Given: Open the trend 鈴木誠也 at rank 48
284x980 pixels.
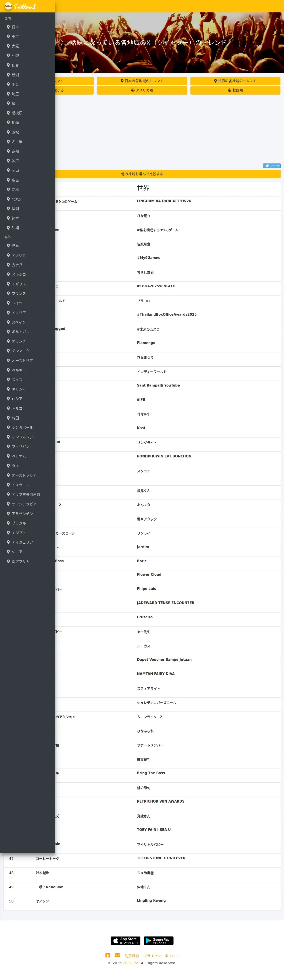Looking at the screenshot, I should point(42,873).
